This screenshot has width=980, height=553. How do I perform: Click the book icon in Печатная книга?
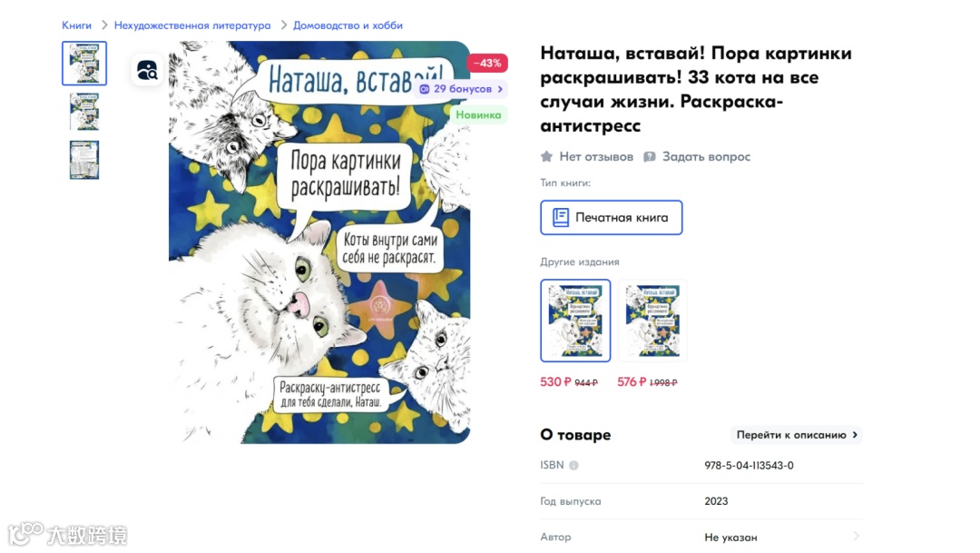(561, 218)
